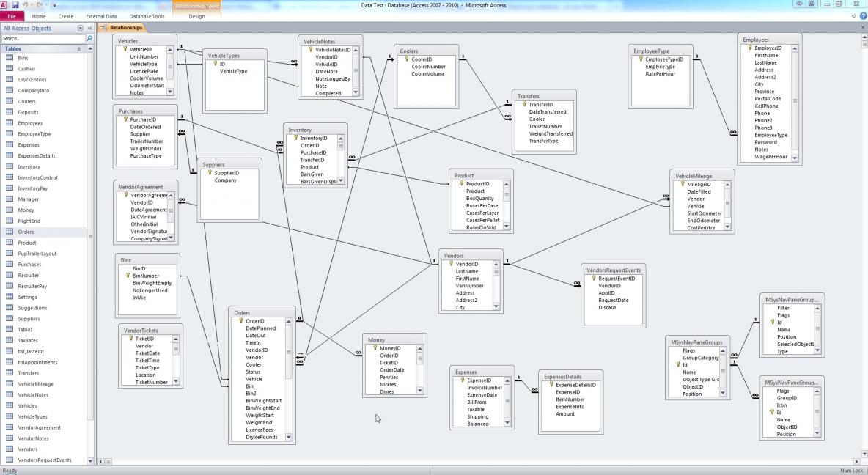Switch to the Design ribbon tab
The width and height of the screenshot is (868, 475).
pos(196,16)
